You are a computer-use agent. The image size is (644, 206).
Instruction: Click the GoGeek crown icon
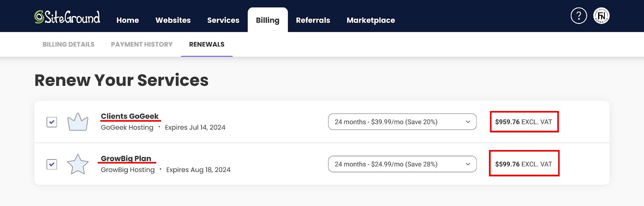point(78,122)
